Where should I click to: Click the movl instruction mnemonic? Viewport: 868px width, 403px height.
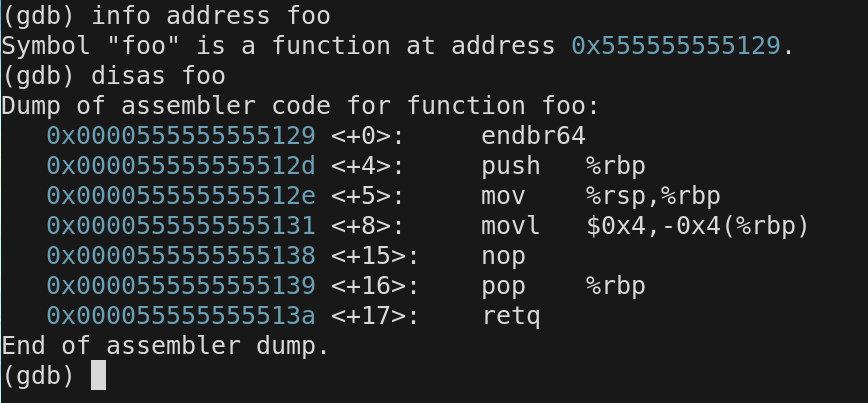511,225
